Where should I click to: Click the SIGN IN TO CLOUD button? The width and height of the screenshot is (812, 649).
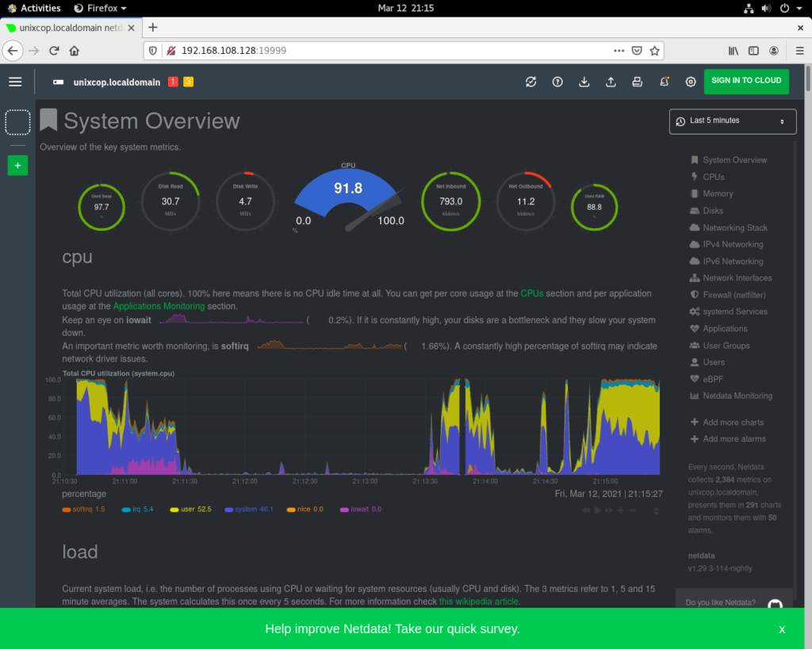pos(746,82)
